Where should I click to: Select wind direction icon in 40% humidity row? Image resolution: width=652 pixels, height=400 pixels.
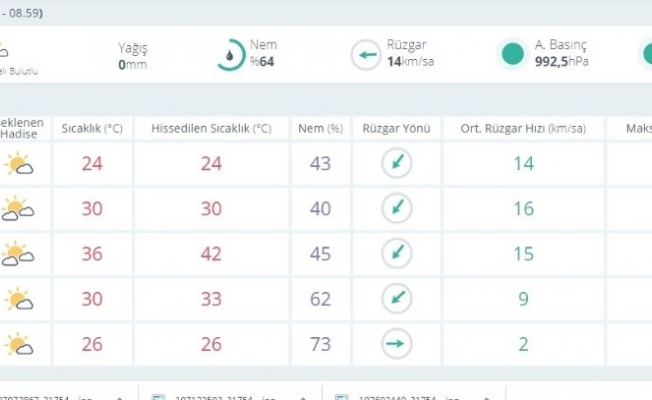click(397, 208)
